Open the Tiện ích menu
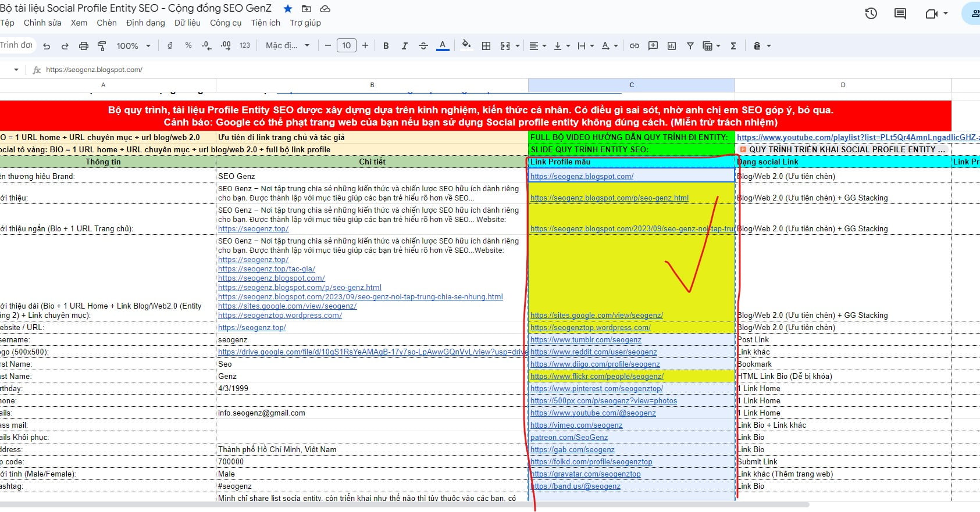The height and width of the screenshot is (512, 980). [x=266, y=23]
